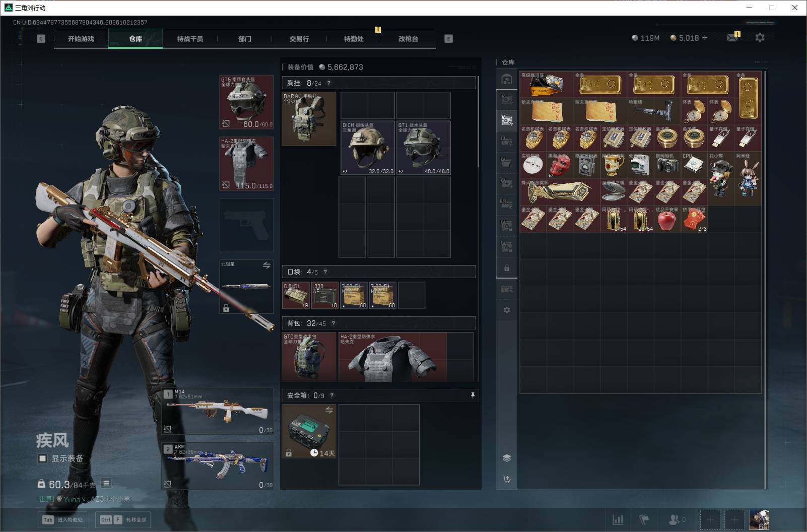Open the settings gear in top bar
Image resolution: width=807 pixels, height=532 pixels.
tap(760, 38)
